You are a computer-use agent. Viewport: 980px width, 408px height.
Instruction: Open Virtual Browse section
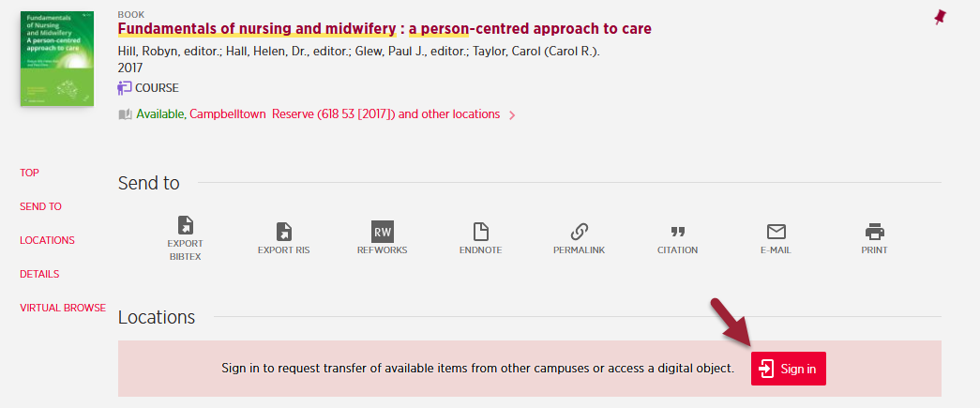point(63,308)
